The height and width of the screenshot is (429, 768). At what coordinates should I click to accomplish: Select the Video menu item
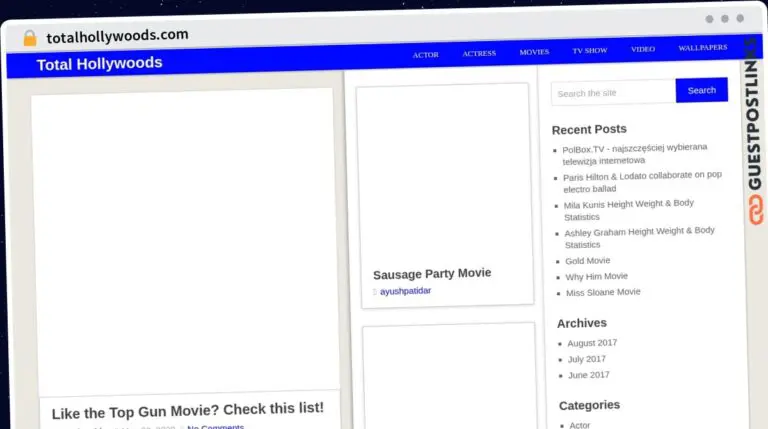643,49
